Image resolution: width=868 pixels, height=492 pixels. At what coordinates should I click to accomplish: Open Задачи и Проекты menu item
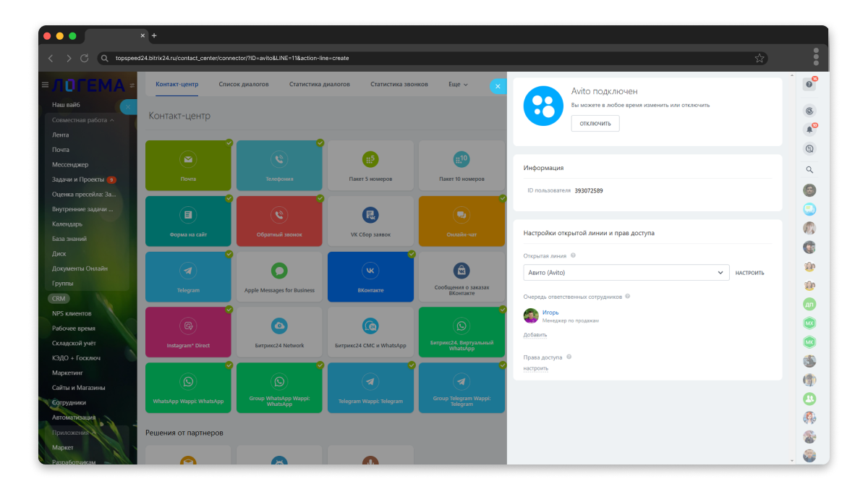click(78, 179)
